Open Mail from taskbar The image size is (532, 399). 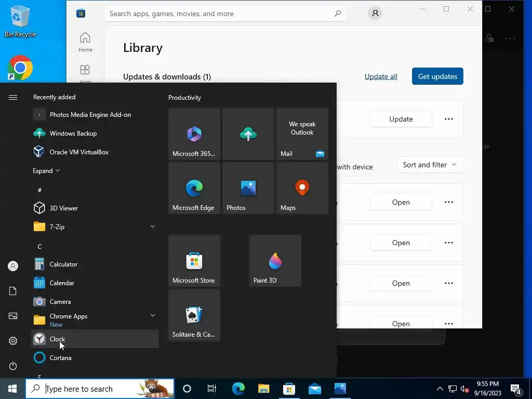314,389
